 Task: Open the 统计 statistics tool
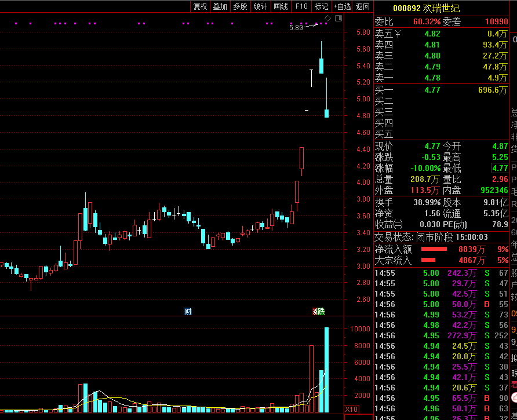260,6
